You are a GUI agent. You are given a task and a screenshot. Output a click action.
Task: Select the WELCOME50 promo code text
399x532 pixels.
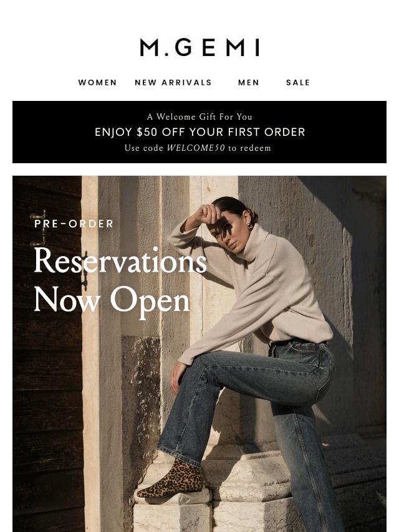tap(196, 148)
